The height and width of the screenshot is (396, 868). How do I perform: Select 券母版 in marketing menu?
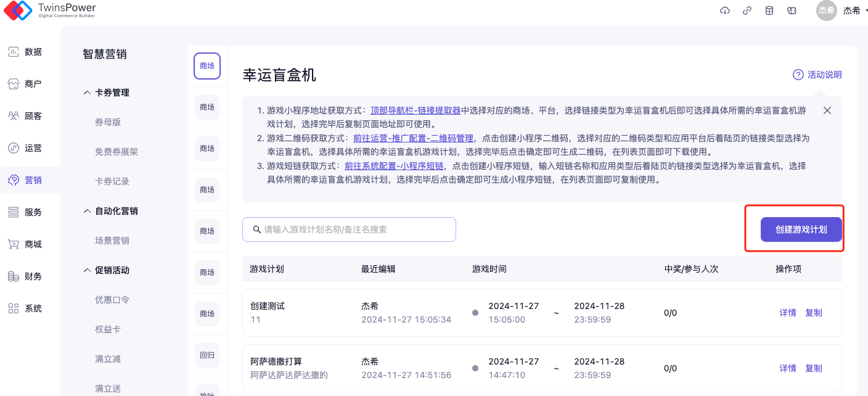coord(108,122)
